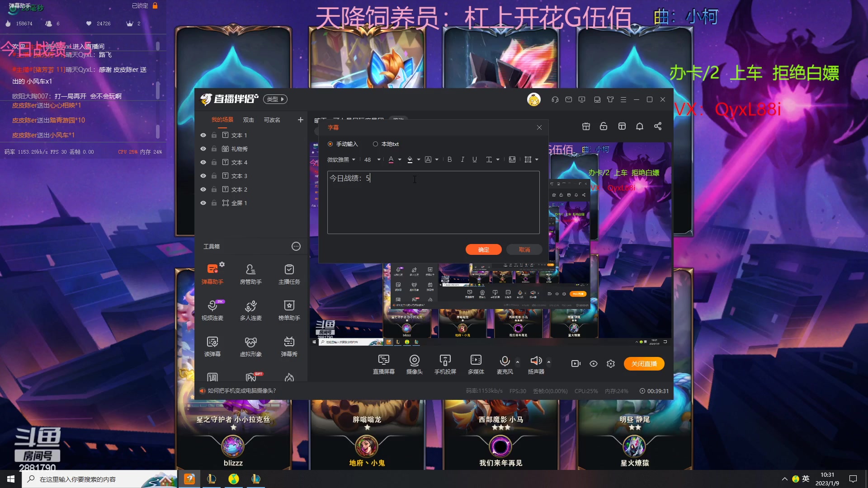Image resolution: width=868 pixels, height=488 pixels.
Task: Click the unlock icon above preview
Action: point(603,127)
